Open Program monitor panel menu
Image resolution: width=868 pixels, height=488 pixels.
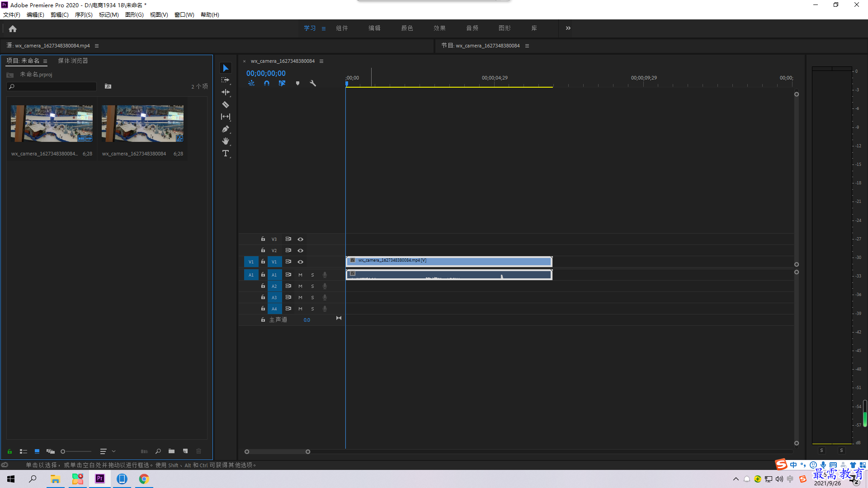pos(527,46)
